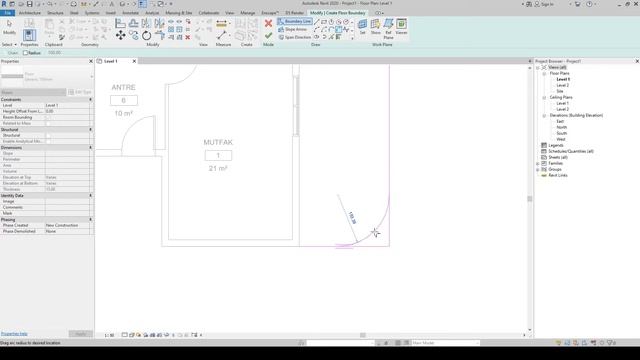
Task: Collapse the Identity Data section
Action: (x=91, y=196)
